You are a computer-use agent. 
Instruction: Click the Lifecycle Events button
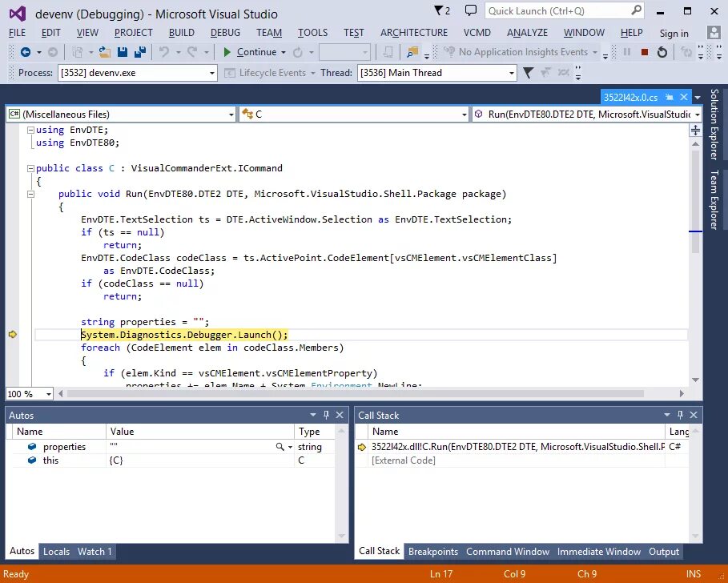click(x=265, y=73)
